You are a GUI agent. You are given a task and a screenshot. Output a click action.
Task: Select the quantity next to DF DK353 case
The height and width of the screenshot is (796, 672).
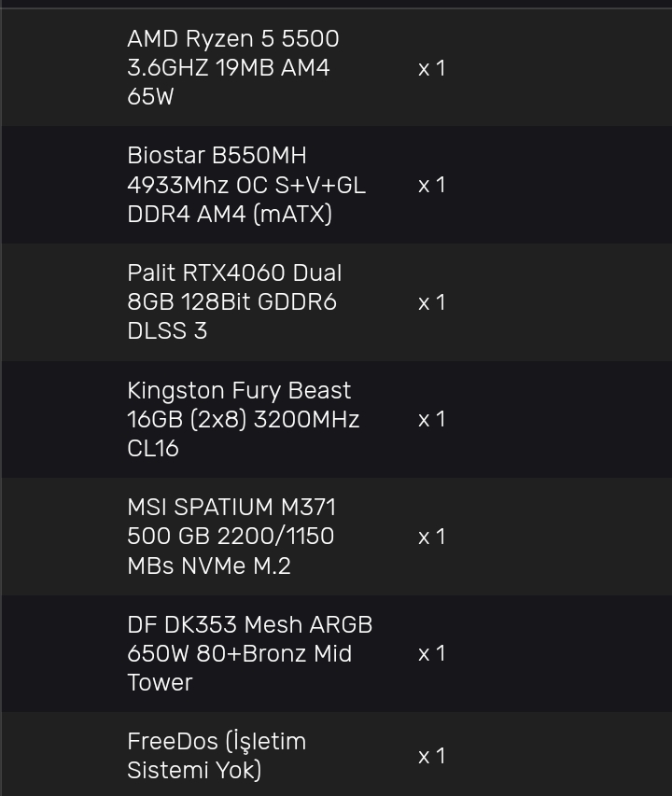[x=431, y=653]
